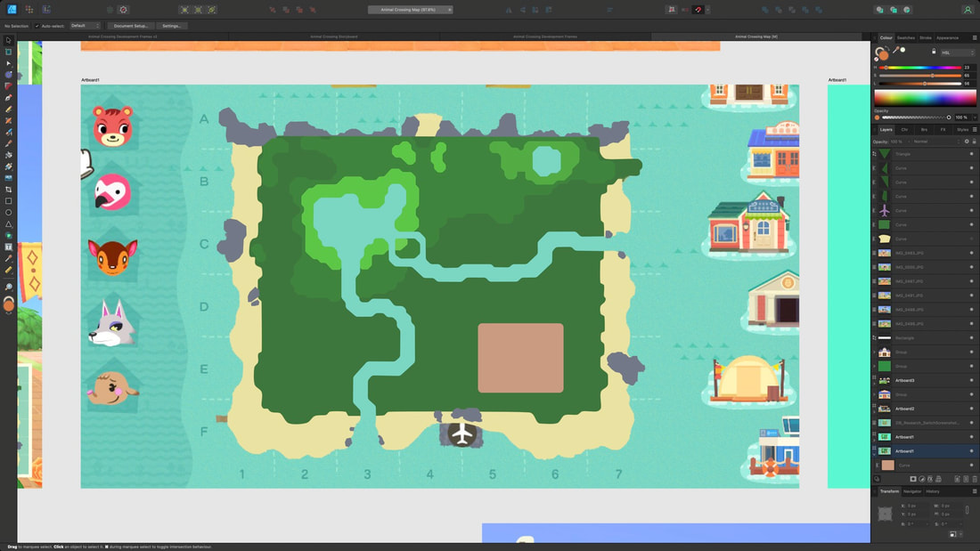Click the Document Setup button
The width and height of the screenshot is (980, 551).
tap(131, 26)
